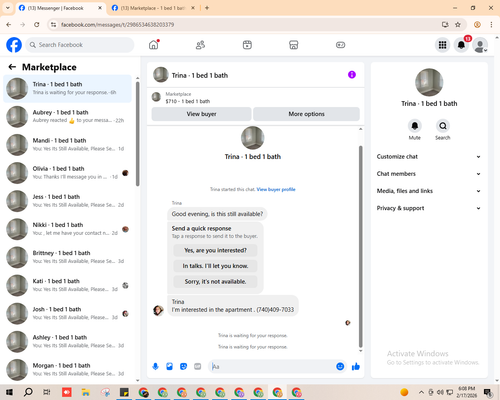
Task: Show hidden system tray icons
Action: click(x=421, y=392)
